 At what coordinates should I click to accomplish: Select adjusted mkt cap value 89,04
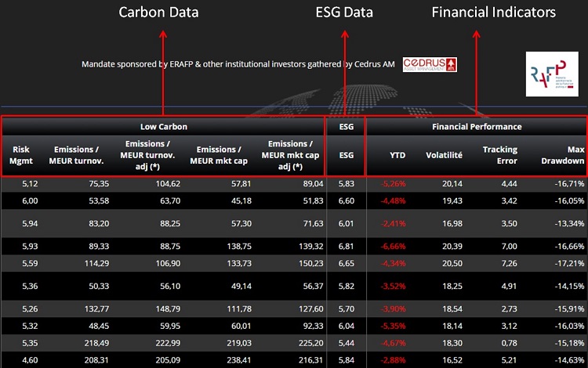coord(313,184)
